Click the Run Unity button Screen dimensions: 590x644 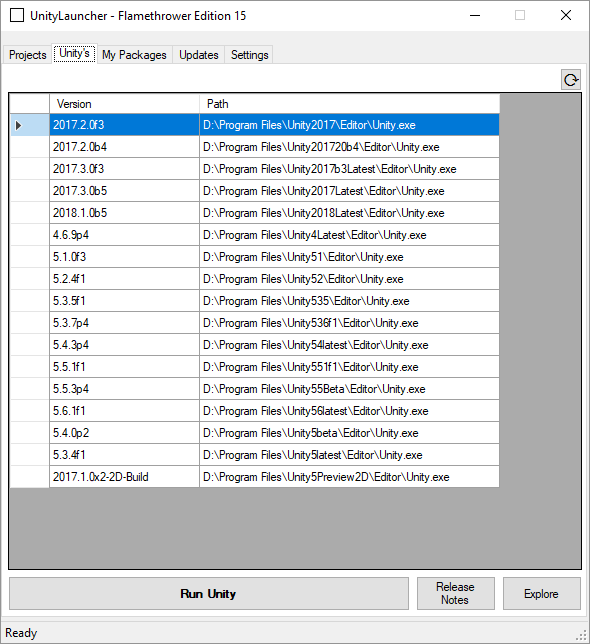click(209, 593)
